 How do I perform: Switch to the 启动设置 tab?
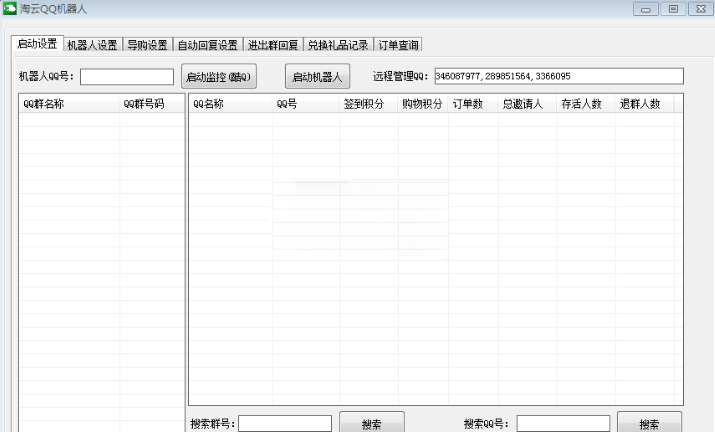tap(37, 43)
